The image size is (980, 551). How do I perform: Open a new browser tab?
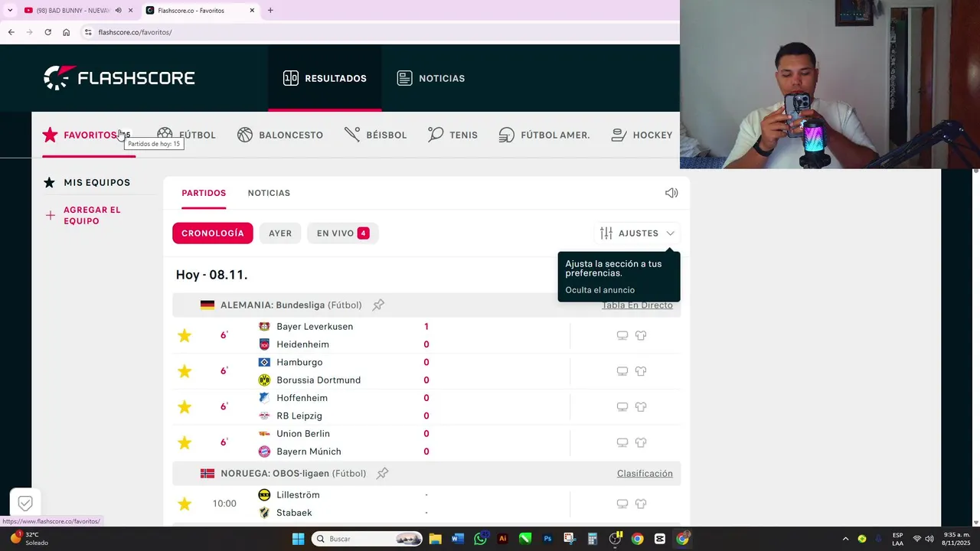[270, 11]
